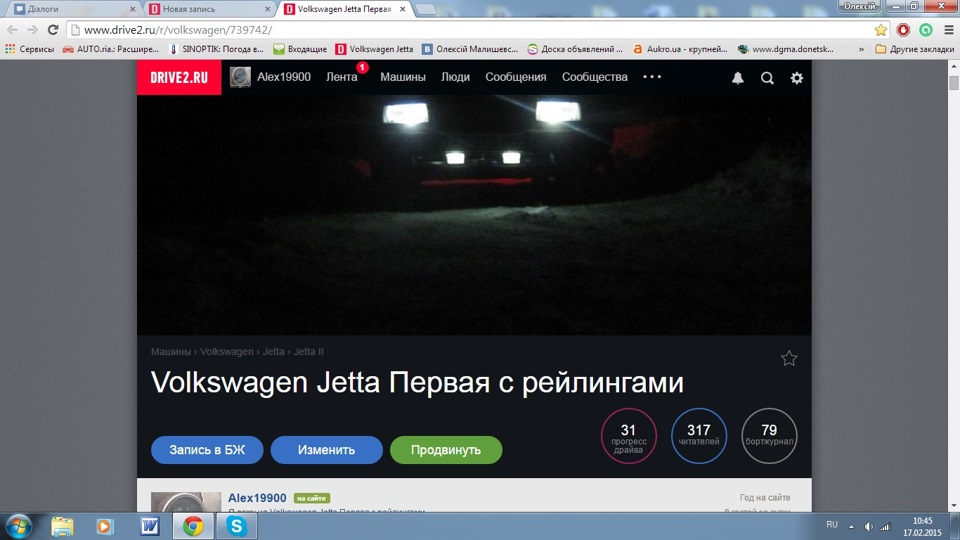Open Skype from the taskbar
The width and height of the screenshot is (960, 540).
(236, 527)
